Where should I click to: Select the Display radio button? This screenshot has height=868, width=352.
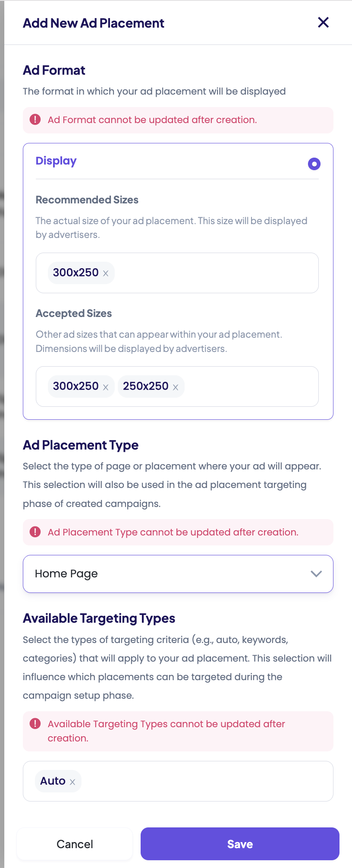click(x=314, y=164)
